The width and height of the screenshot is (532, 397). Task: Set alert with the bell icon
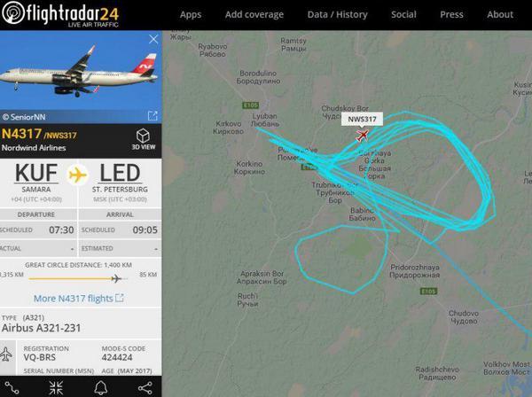coord(101,388)
